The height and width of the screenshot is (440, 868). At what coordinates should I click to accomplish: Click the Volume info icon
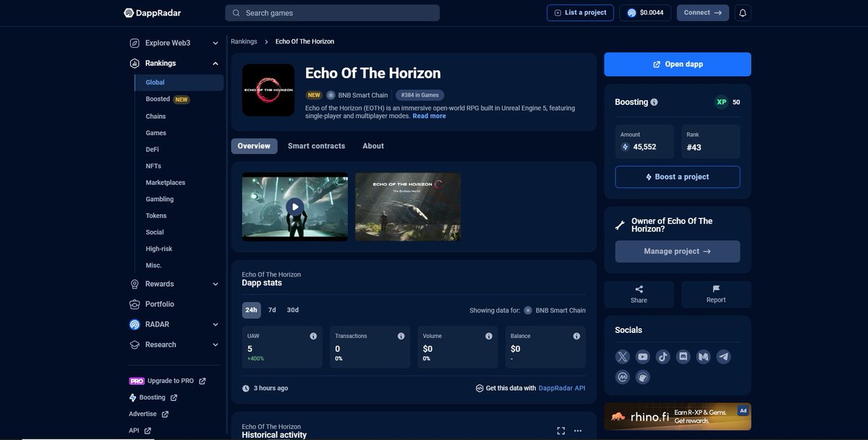(x=489, y=336)
